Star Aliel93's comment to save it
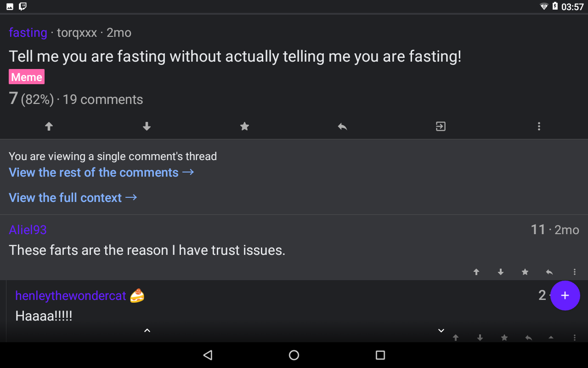 tap(525, 272)
